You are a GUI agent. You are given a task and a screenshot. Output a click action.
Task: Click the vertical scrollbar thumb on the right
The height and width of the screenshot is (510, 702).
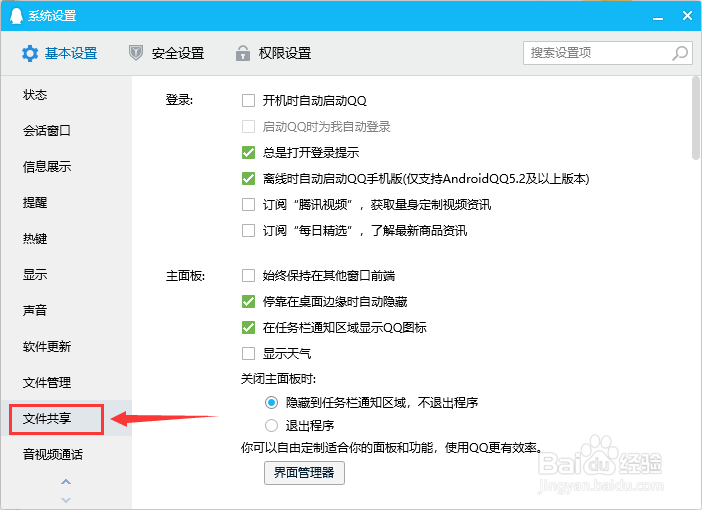click(x=696, y=118)
